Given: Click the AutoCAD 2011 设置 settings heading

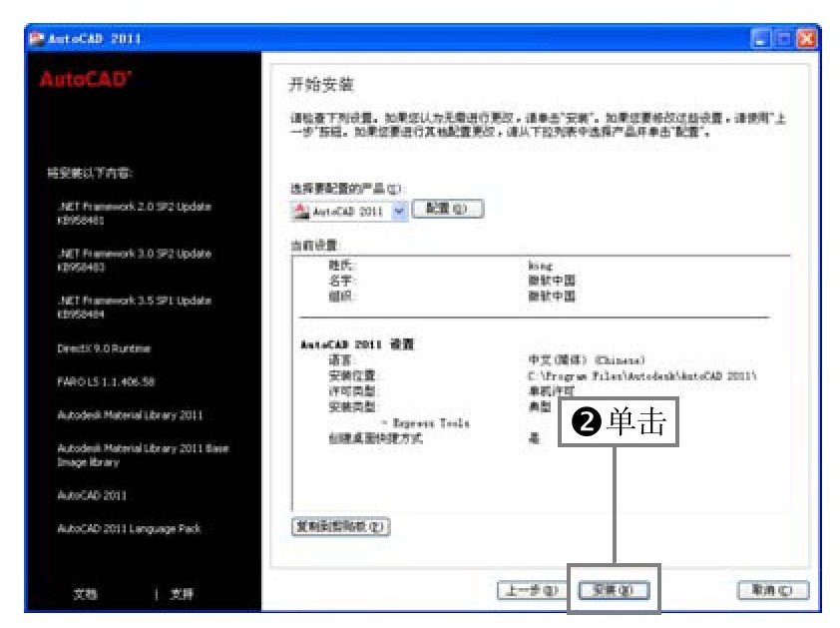Looking at the screenshot, I should coord(357,344).
